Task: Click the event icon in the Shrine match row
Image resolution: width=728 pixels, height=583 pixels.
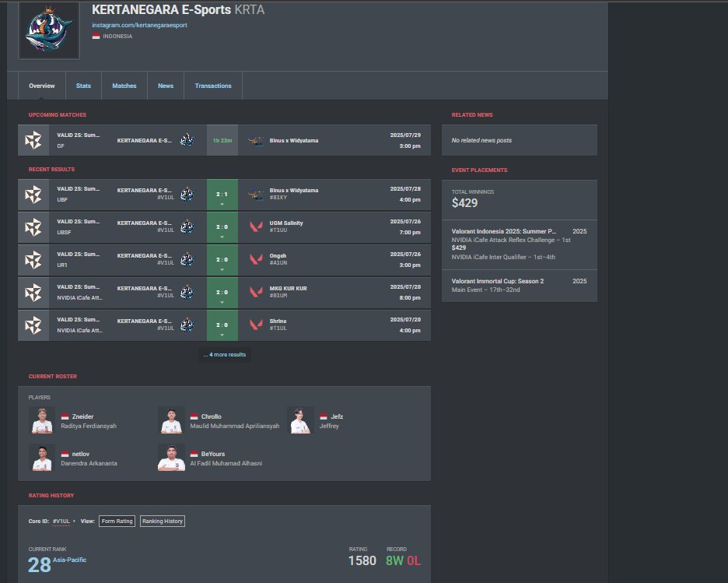Action: (x=33, y=325)
